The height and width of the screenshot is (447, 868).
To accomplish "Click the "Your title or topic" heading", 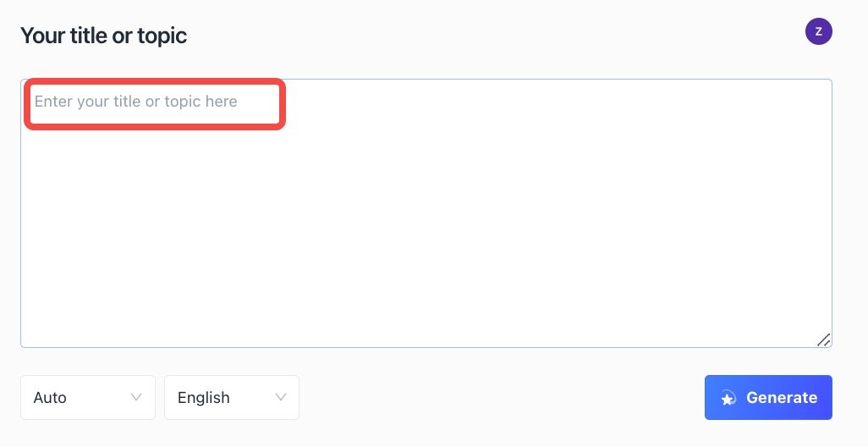I will tap(103, 36).
